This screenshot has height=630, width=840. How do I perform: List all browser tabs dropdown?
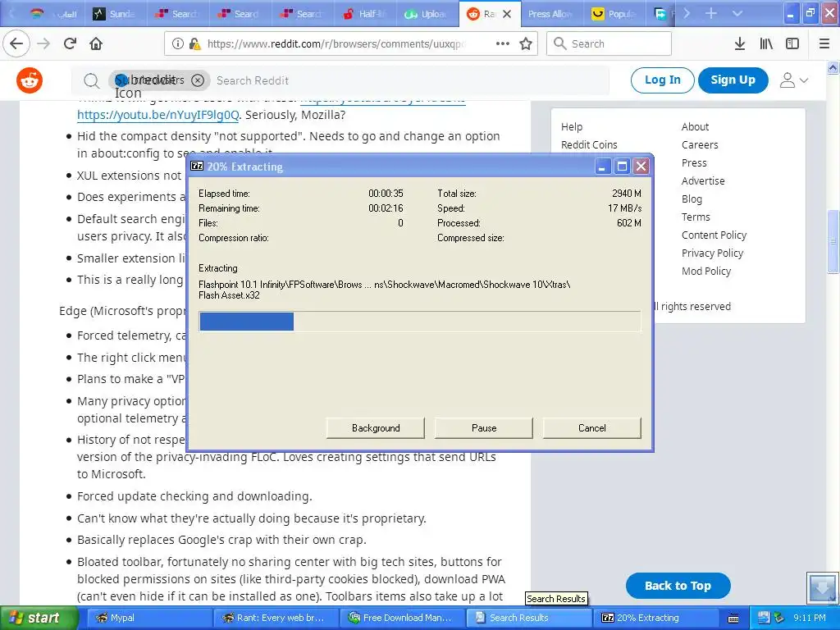[x=737, y=13]
